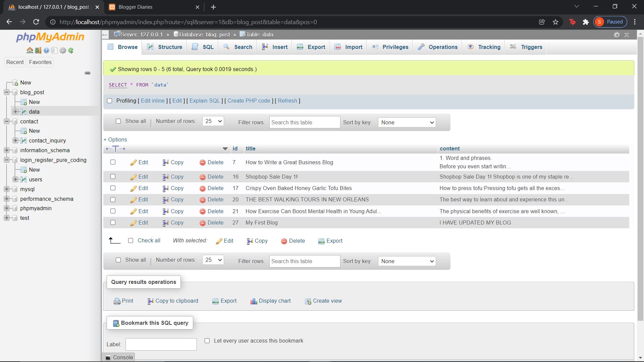Reload navigation panel with green refresh icon
The image size is (644, 362).
[71, 51]
